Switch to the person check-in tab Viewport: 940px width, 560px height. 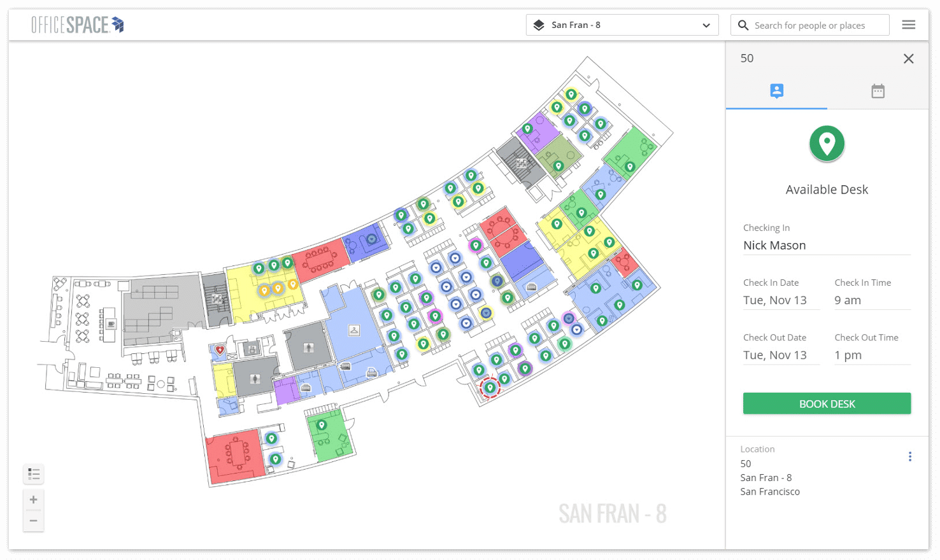[776, 91]
